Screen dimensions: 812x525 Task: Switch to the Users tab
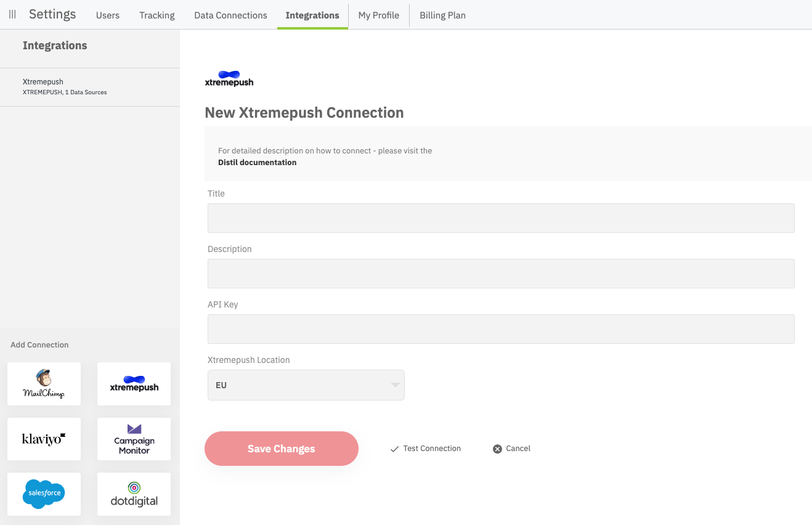point(108,15)
